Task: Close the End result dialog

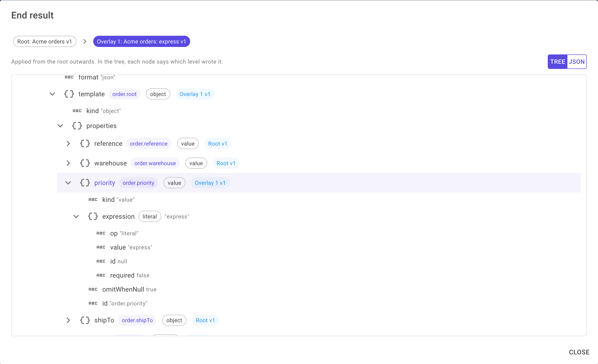Action: coord(579,352)
